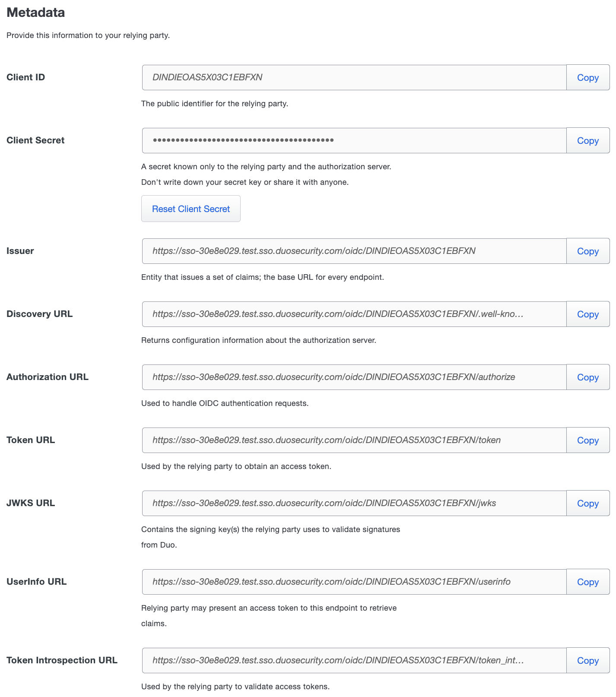Copy the Token Introspection URL
Screen dimensions: 616x697
coord(587,661)
